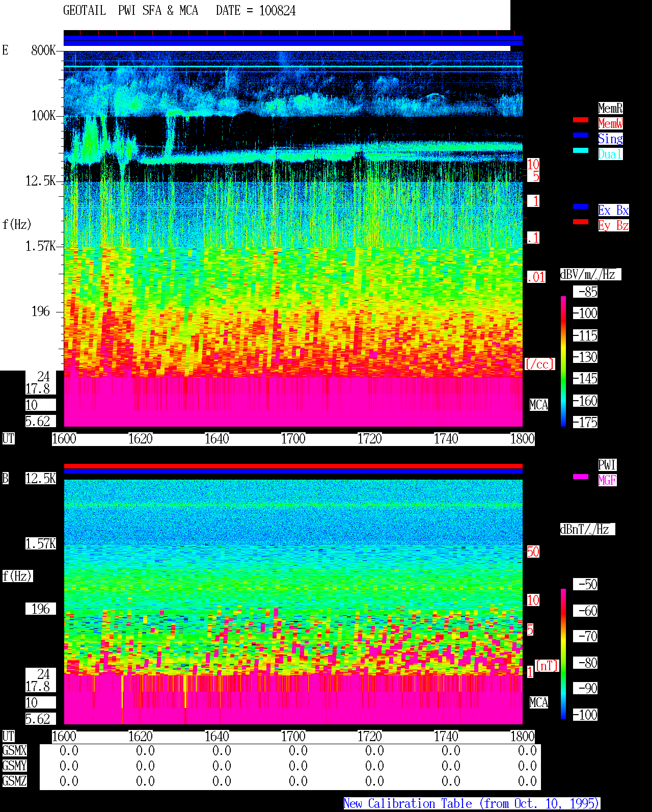Click the -100 value on dBnT color scale

[x=585, y=715]
